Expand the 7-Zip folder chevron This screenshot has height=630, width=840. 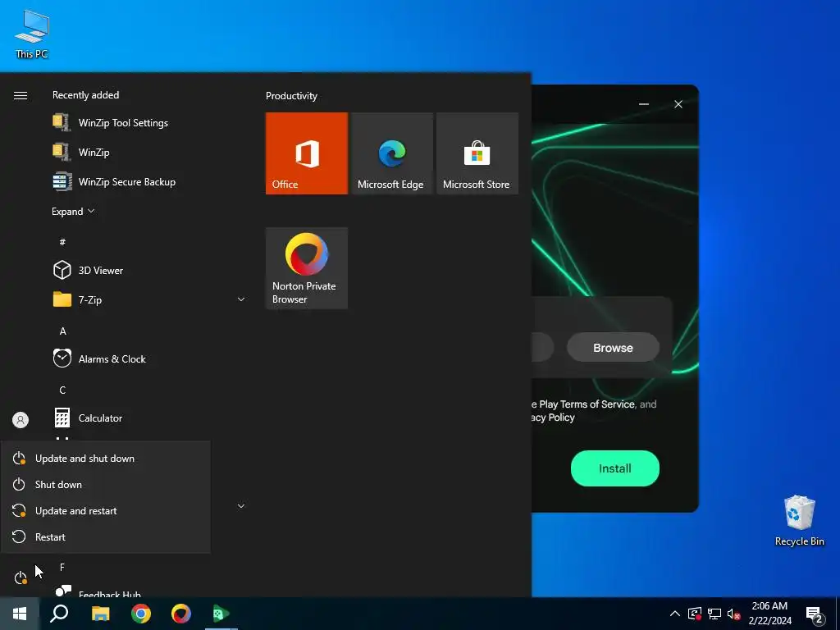[241, 299]
